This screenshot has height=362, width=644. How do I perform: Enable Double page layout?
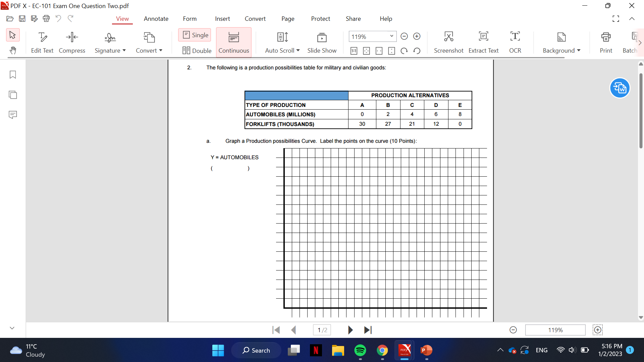[197, 51]
